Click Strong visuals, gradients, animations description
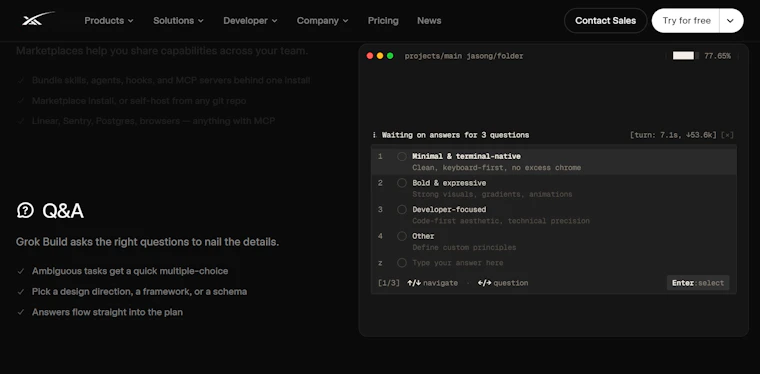 pyautogui.click(x=492, y=194)
